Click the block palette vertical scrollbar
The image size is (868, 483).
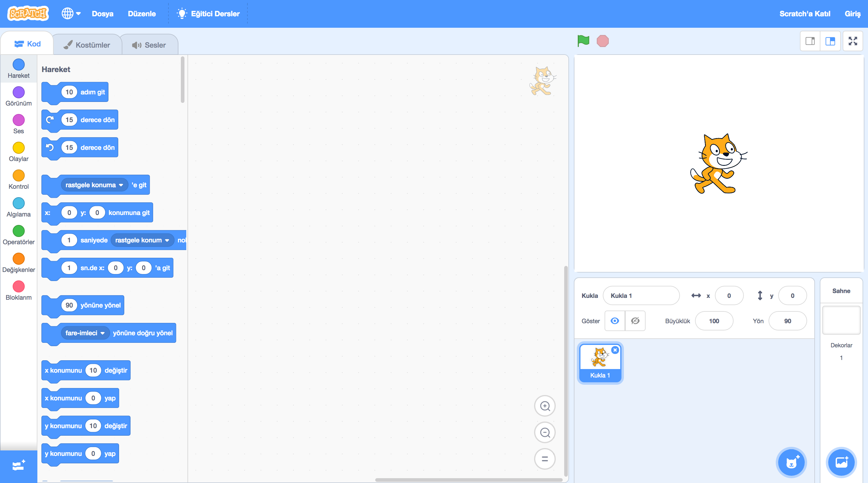[x=183, y=80]
